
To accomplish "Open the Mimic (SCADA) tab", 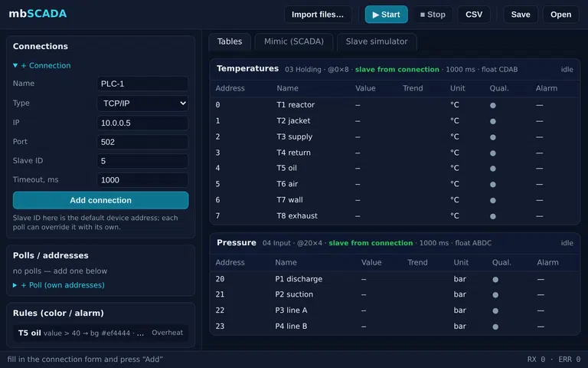I will 294,41.
